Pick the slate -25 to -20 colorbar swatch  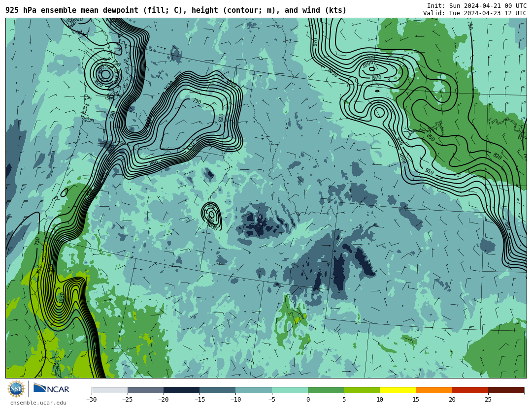(145, 390)
